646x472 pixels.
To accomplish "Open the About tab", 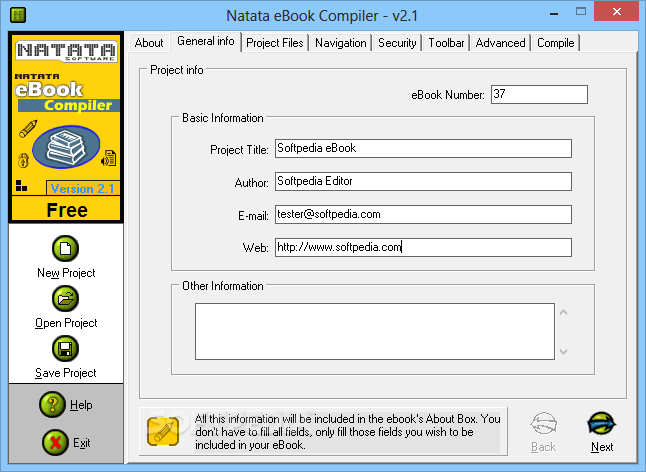I will point(149,43).
